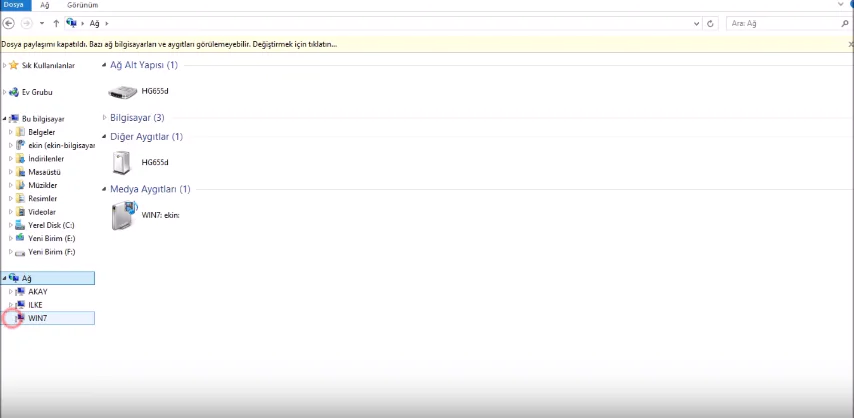Switch to the Ağ ribbon tab
The width and height of the screenshot is (854, 418).
(44, 5)
